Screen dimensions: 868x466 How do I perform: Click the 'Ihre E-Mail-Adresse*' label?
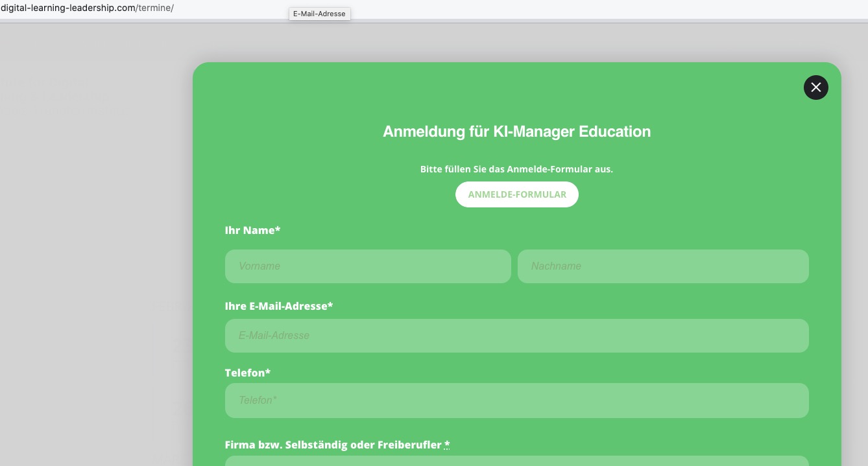pyautogui.click(x=278, y=306)
